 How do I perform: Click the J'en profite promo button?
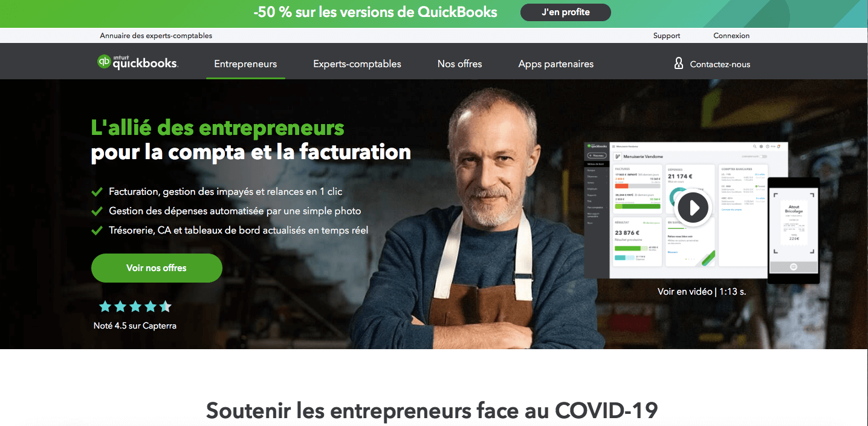coord(566,12)
